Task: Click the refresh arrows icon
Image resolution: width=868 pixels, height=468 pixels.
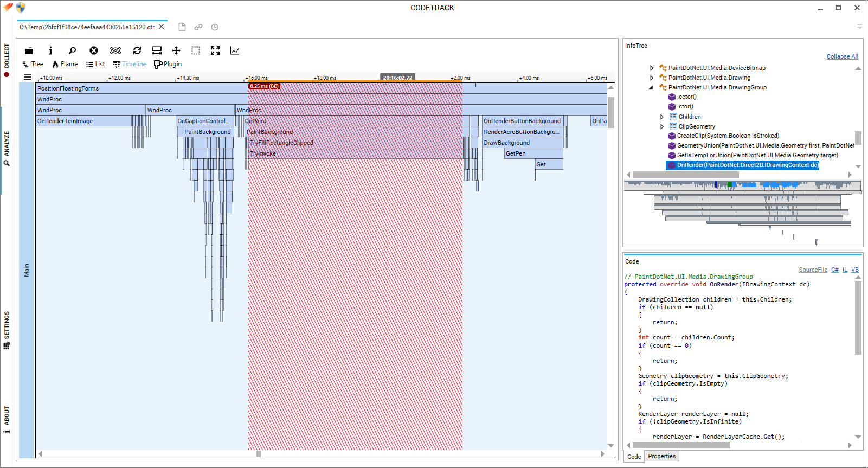Action: click(x=137, y=50)
